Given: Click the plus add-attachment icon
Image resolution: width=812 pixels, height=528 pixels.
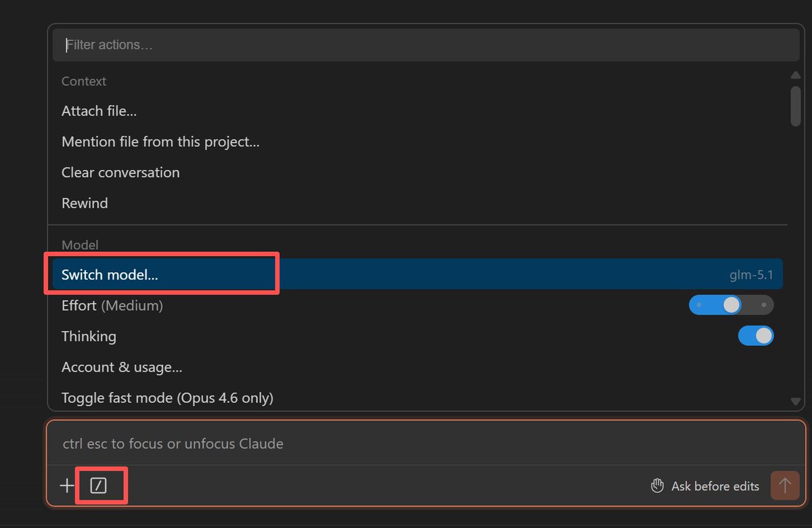Looking at the screenshot, I should [66, 485].
